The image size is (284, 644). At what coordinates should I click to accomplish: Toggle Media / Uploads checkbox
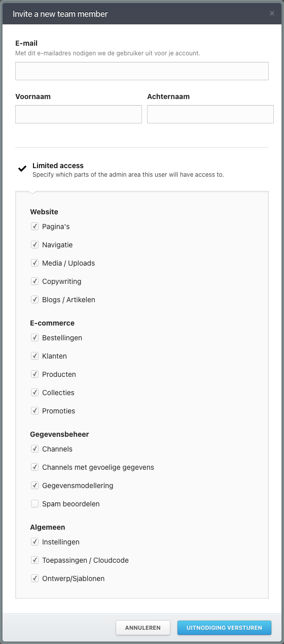tap(34, 263)
